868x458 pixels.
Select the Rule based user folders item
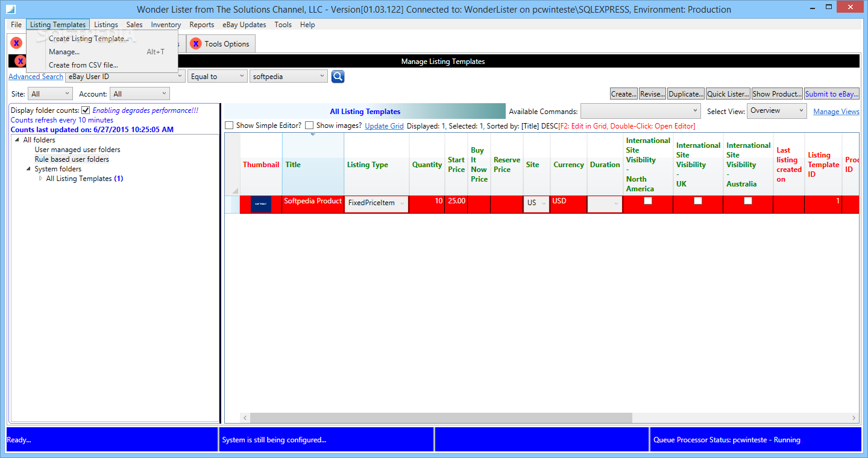[72, 159]
